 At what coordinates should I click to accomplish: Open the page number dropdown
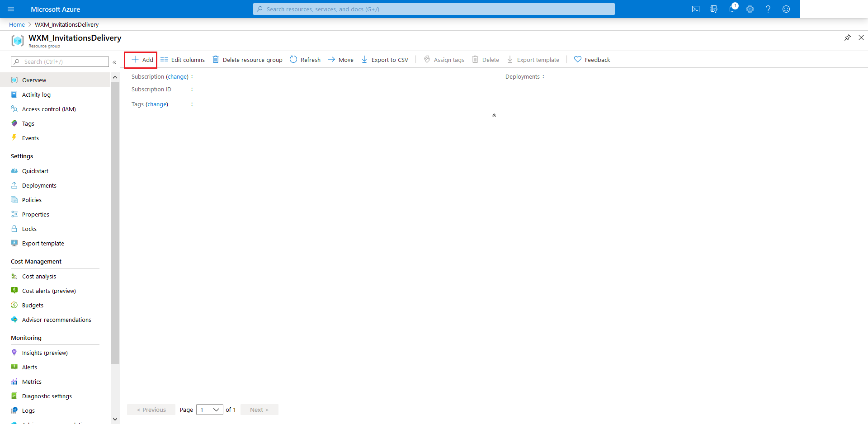pos(210,410)
